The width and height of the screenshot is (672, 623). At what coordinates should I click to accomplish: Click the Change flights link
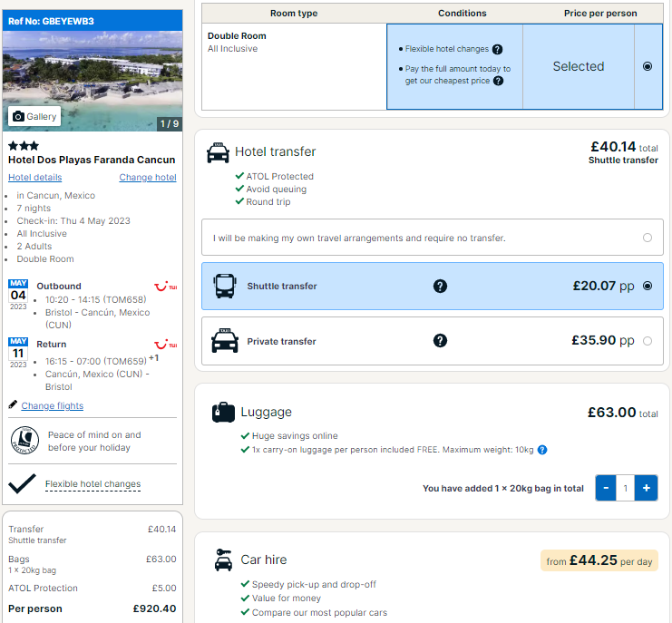click(53, 405)
